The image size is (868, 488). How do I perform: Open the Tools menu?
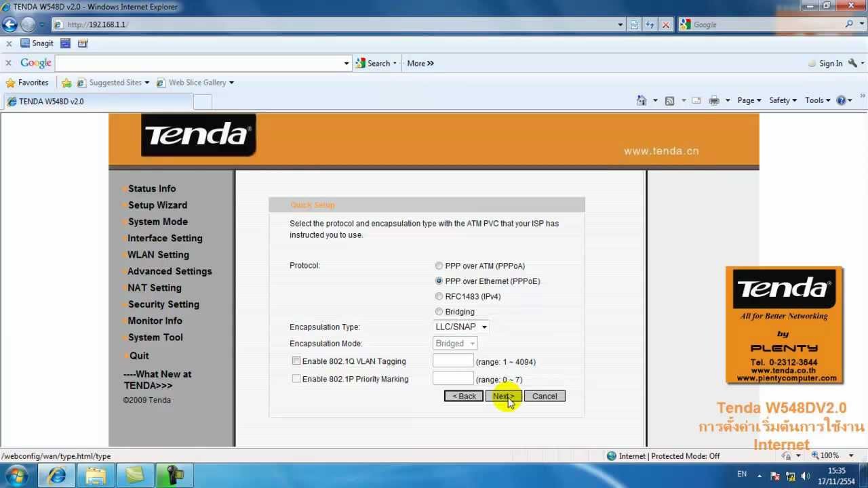pos(817,100)
